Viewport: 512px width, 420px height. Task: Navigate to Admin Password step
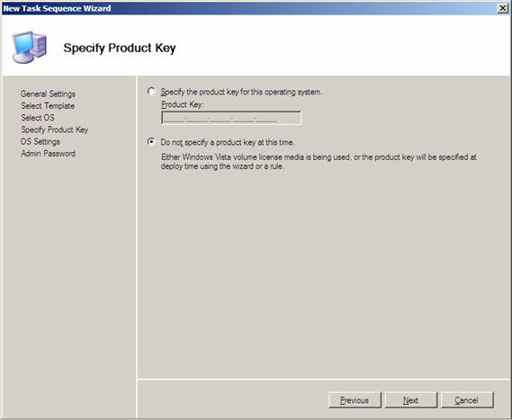(48, 154)
